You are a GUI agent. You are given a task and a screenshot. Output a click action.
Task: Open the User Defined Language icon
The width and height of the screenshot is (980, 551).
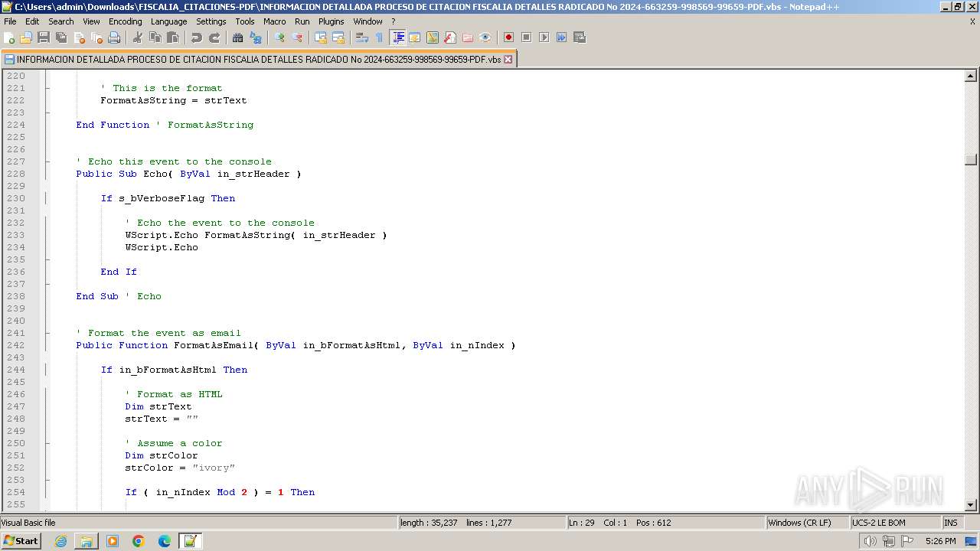tap(414, 37)
